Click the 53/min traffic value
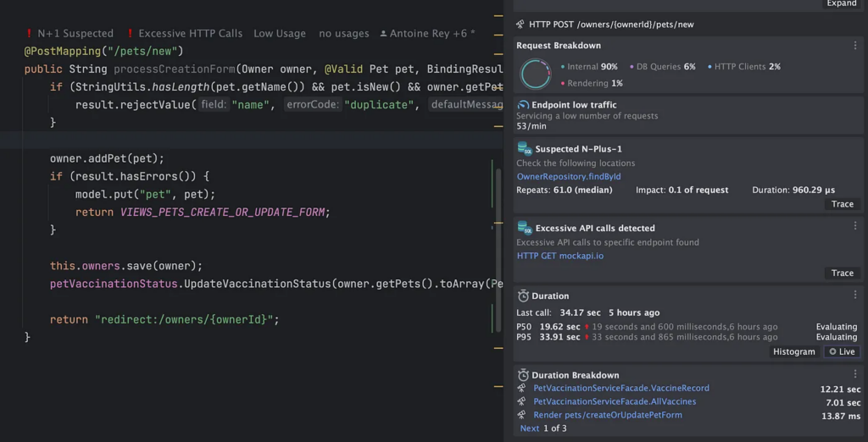 tap(531, 126)
